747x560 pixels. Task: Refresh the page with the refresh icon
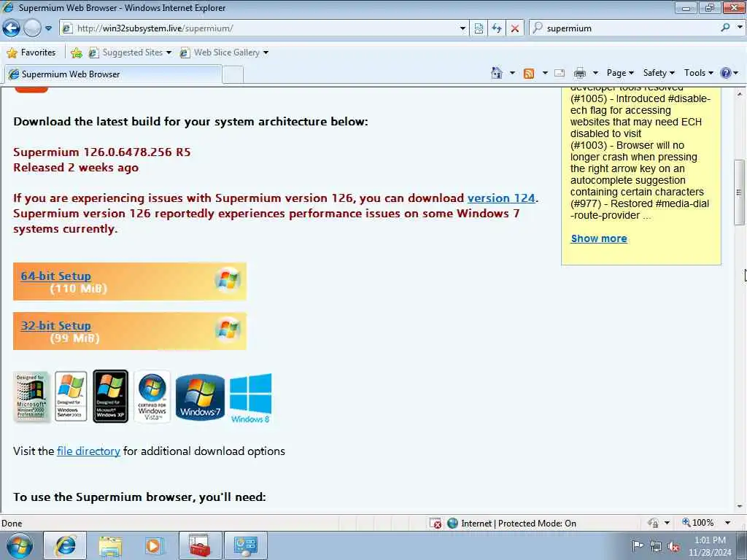497,28
